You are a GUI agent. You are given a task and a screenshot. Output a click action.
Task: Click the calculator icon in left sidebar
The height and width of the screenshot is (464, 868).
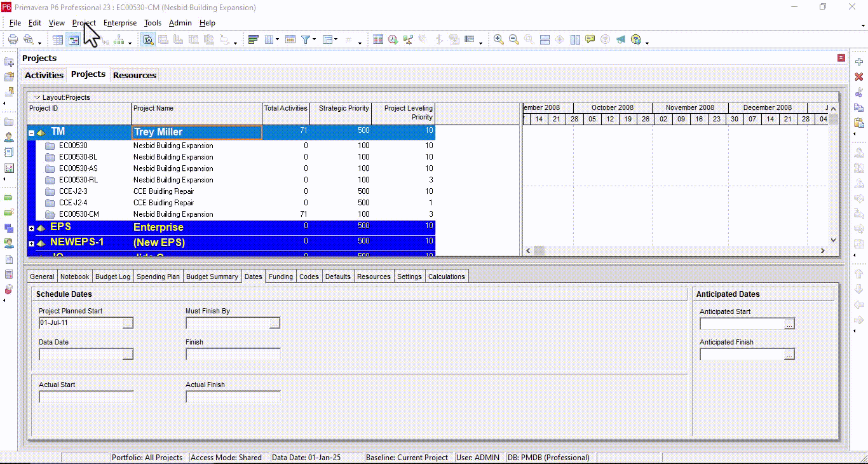pyautogui.click(x=9, y=275)
